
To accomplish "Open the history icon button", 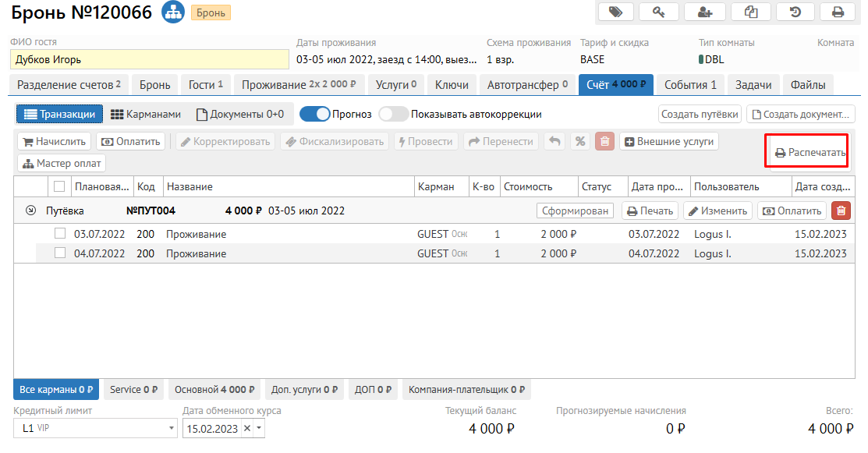I will coord(795,12).
